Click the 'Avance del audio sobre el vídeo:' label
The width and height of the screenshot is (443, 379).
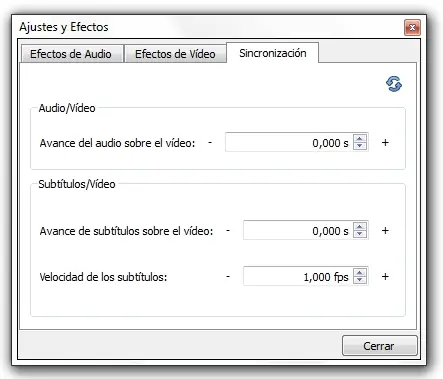pos(117,143)
